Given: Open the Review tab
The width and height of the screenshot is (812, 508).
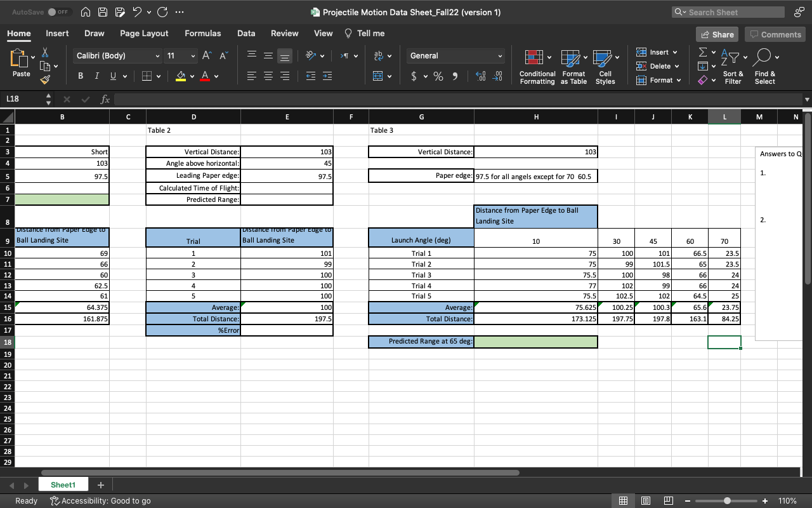Looking at the screenshot, I should 285,34.
